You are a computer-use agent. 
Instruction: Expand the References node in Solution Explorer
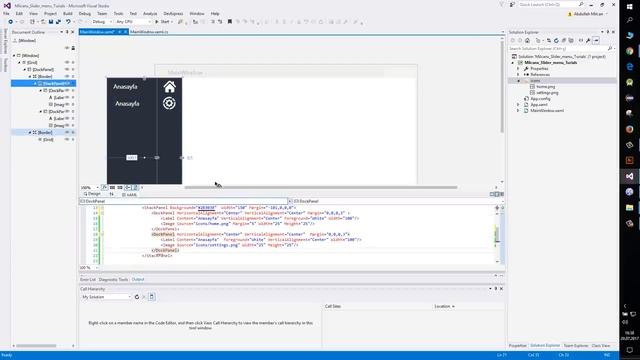click(519, 75)
